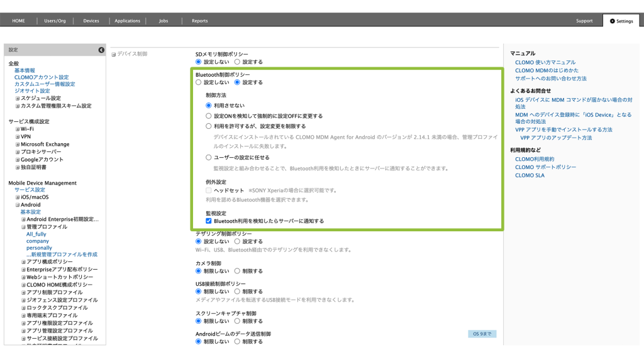Viewport: 644px width, 362px height.
Task: Expand the Microsoft Exchange tree node
Action: point(18,144)
